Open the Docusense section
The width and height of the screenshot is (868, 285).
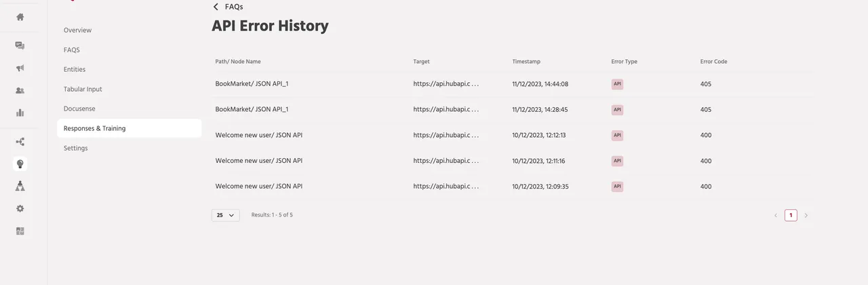(79, 109)
